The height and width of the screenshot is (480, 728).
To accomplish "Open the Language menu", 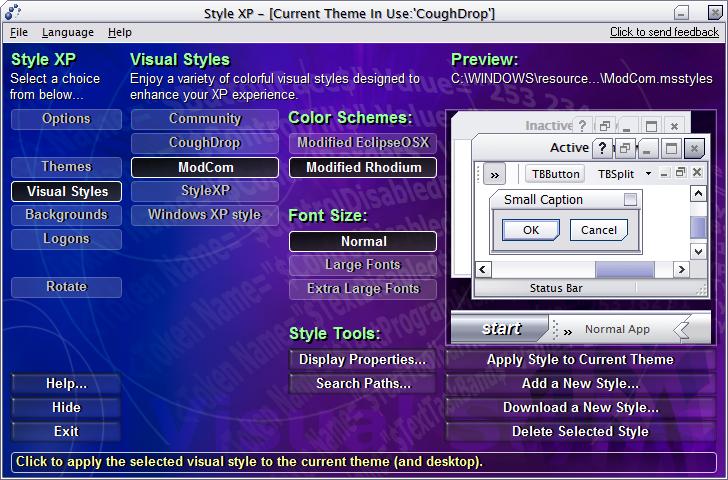I will tap(68, 32).
